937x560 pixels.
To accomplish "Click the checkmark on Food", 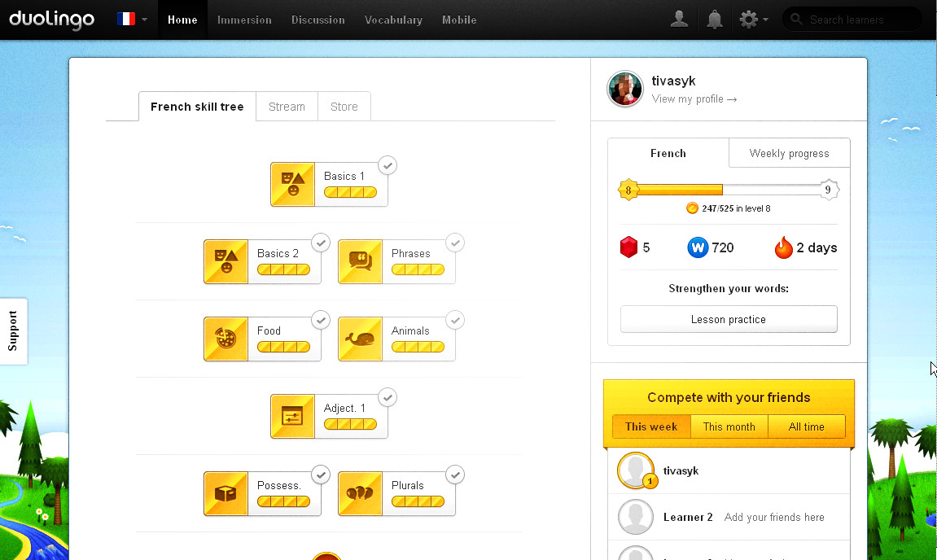I will coord(321,321).
